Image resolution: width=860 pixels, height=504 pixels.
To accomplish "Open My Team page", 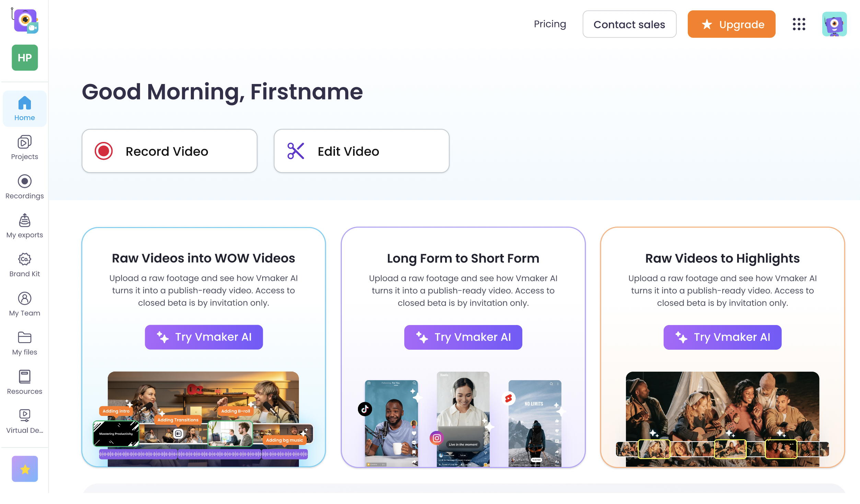I will pyautogui.click(x=24, y=304).
